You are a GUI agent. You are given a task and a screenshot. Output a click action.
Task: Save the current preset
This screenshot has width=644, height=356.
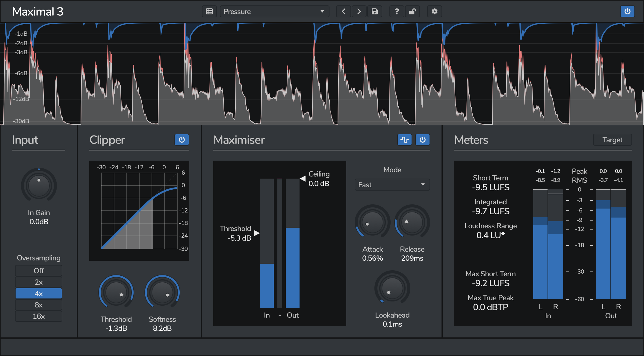[x=374, y=11]
